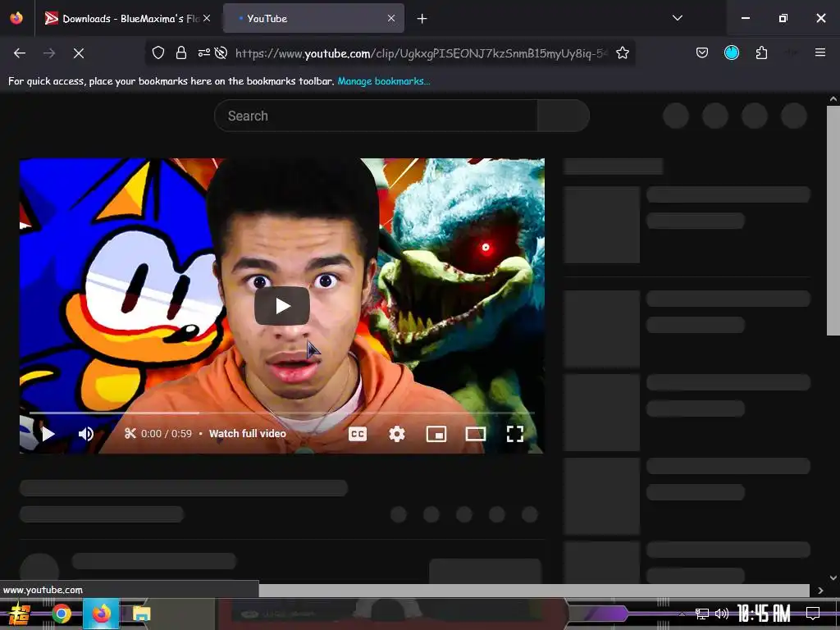Enter fullscreen on the video player
Image resolution: width=840 pixels, height=630 pixels.
515,434
